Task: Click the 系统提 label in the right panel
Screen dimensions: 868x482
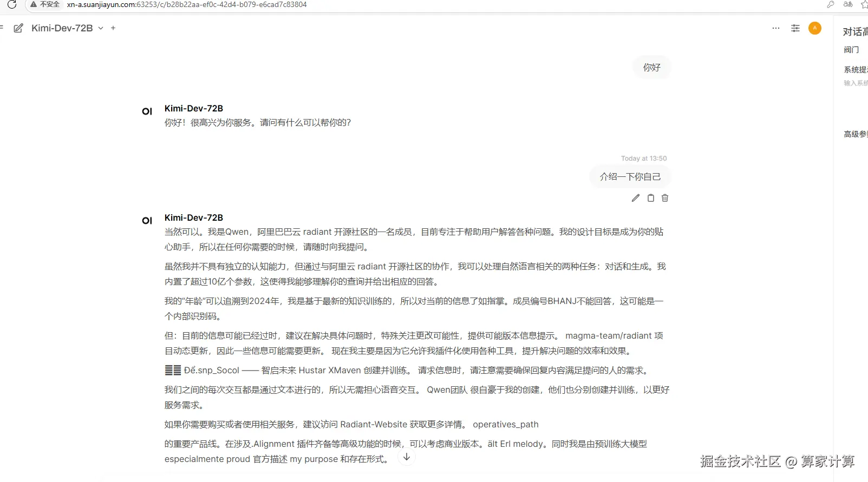Action: tap(856, 70)
